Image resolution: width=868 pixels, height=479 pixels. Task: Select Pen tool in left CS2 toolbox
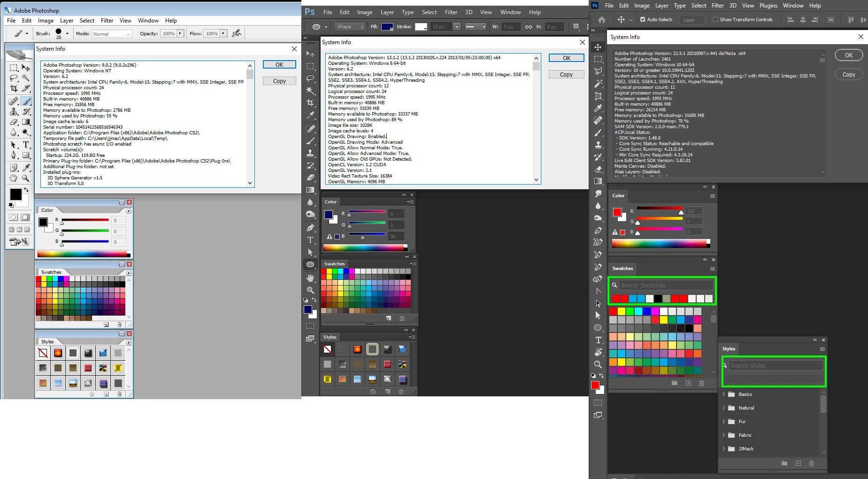point(14,155)
